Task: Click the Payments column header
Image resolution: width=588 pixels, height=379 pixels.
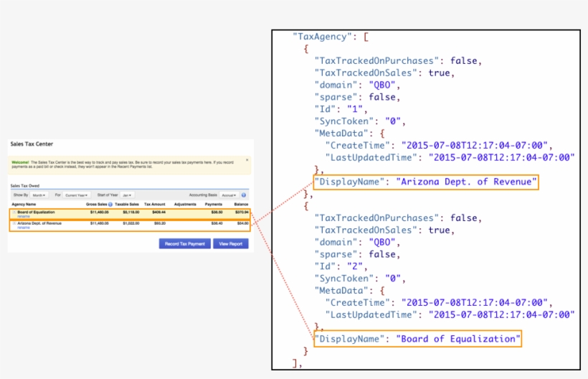Action: [214, 205]
